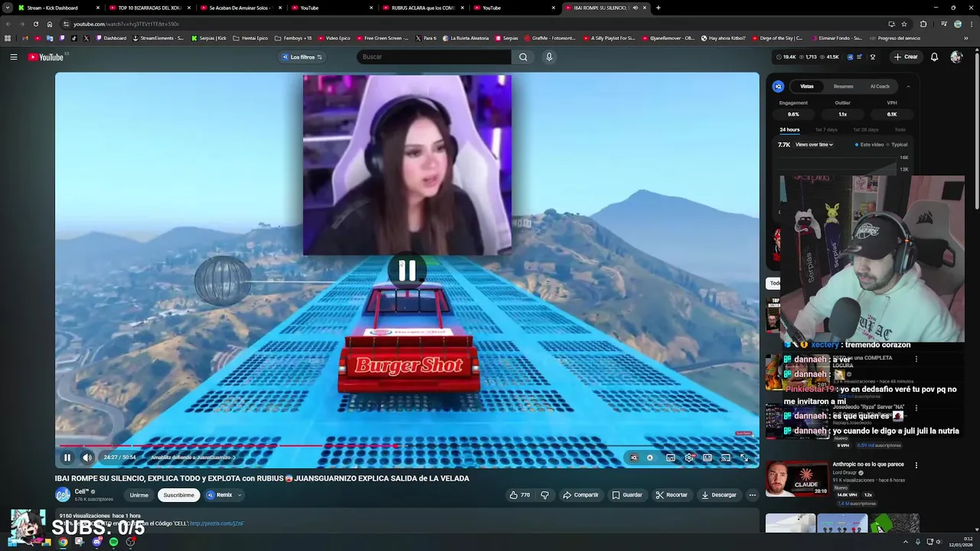Image resolution: width=980 pixels, height=551 pixels.
Task: Open player settings gear icon
Action: tap(689, 458)
